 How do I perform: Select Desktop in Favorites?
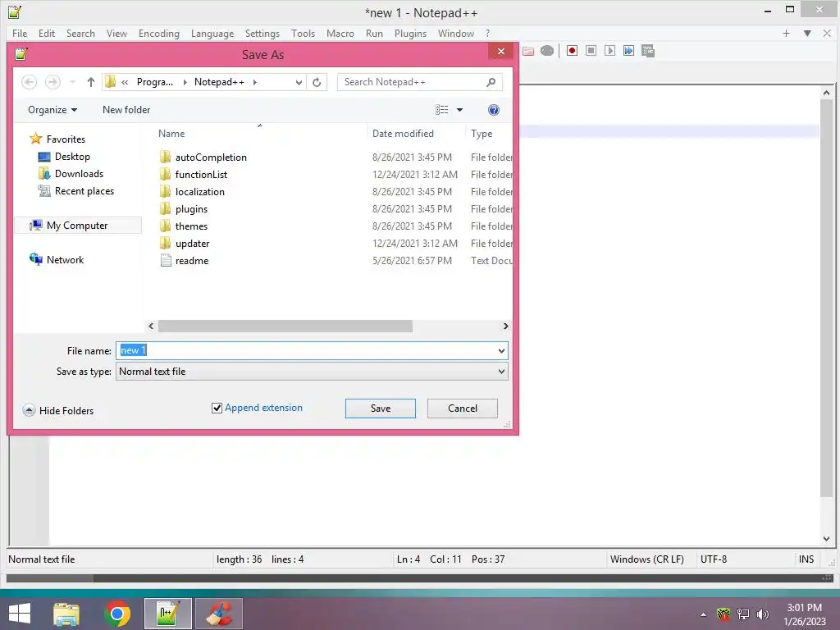coord(72,157)
